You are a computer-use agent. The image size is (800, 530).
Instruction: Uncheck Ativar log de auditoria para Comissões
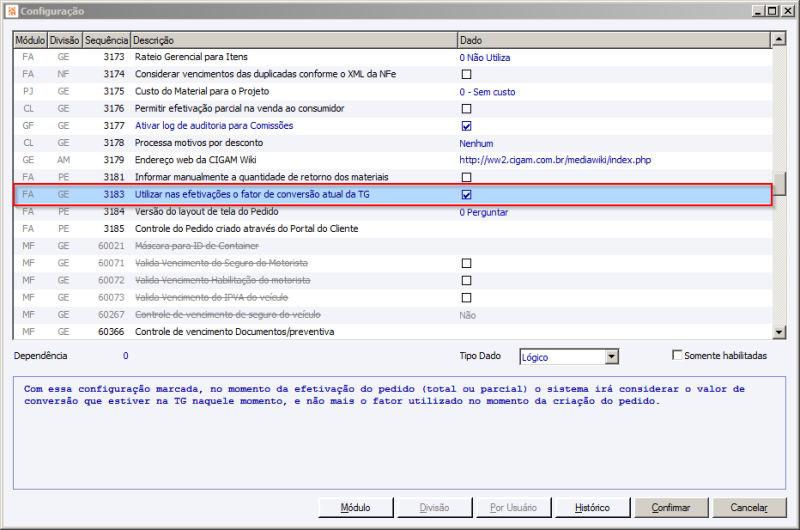(466, 126)
